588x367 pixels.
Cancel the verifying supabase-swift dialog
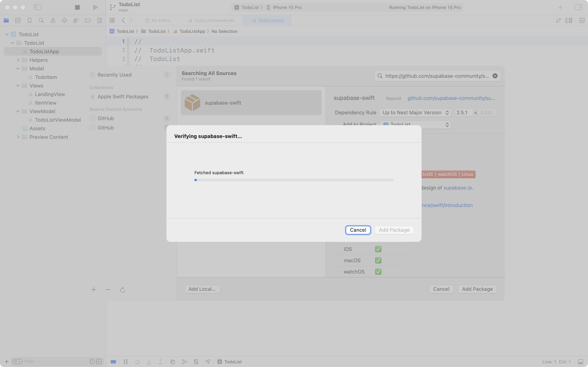358,230
